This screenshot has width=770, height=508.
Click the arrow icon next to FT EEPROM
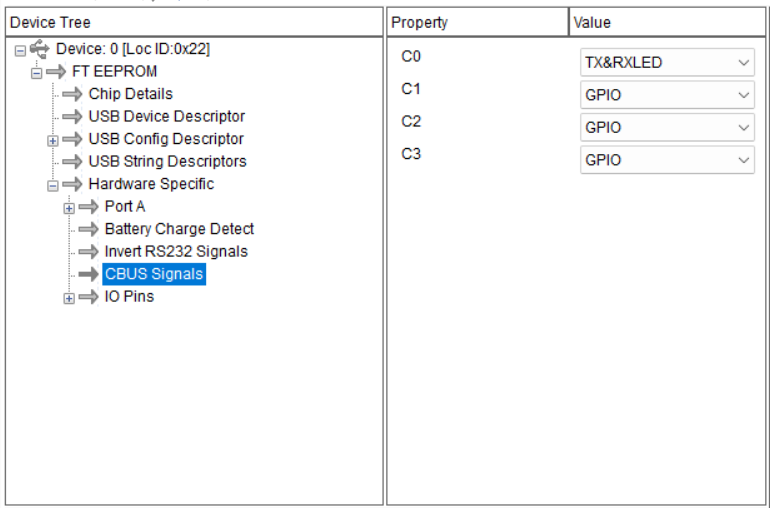click(x=56, y=72)
